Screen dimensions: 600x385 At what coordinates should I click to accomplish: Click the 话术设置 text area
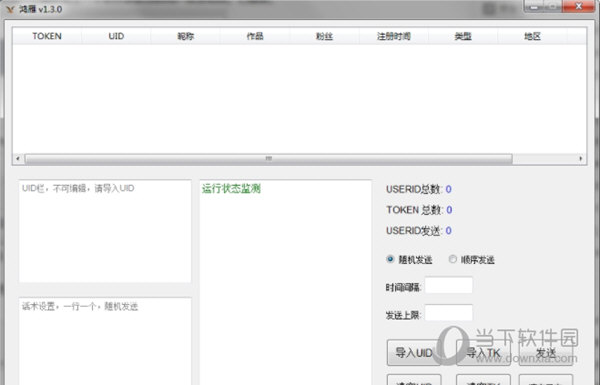point(105,341)
